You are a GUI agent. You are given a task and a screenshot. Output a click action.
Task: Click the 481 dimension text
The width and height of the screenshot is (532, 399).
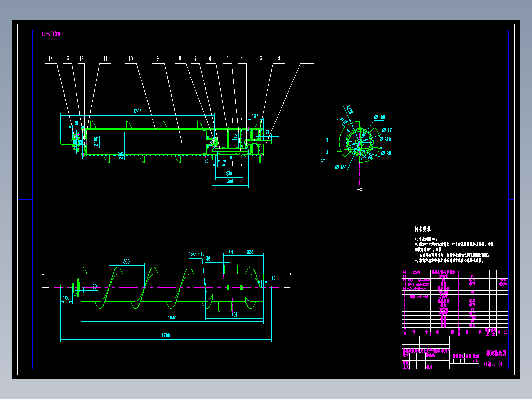click(234, 315)
